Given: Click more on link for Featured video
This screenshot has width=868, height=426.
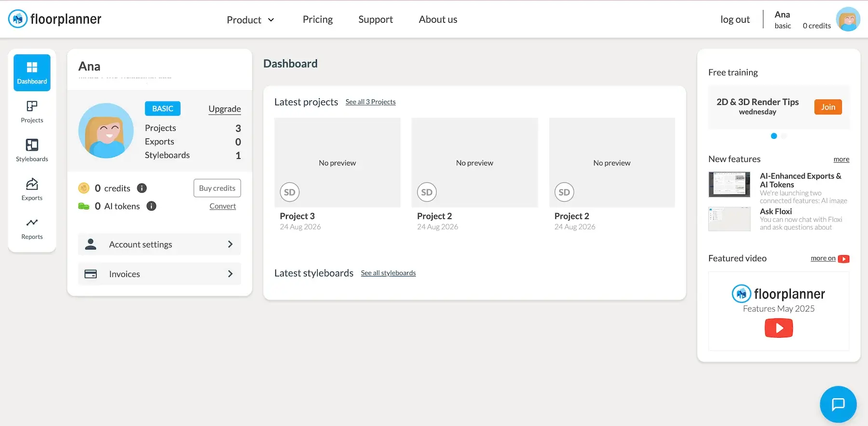Looking at the screenshot, I should point(823,259).
